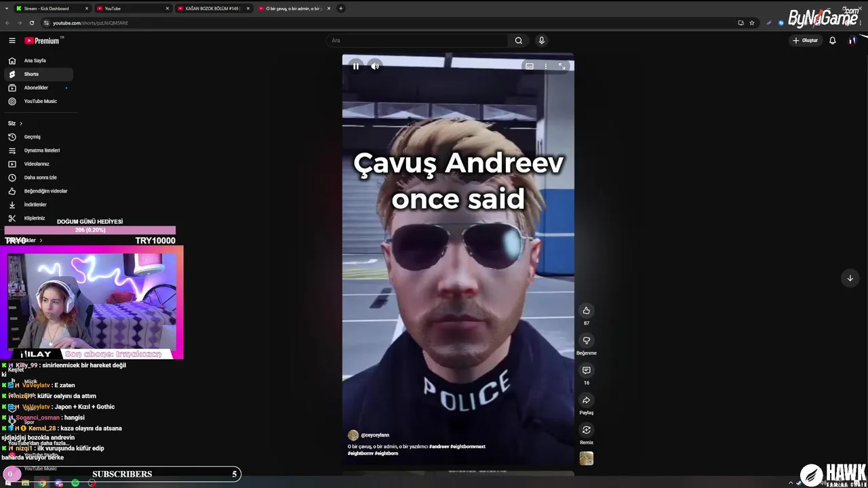The height and width of the screenshot is (488, 868).
Task: Open Abonelikler in the sidebar
Action: [38, 87]
